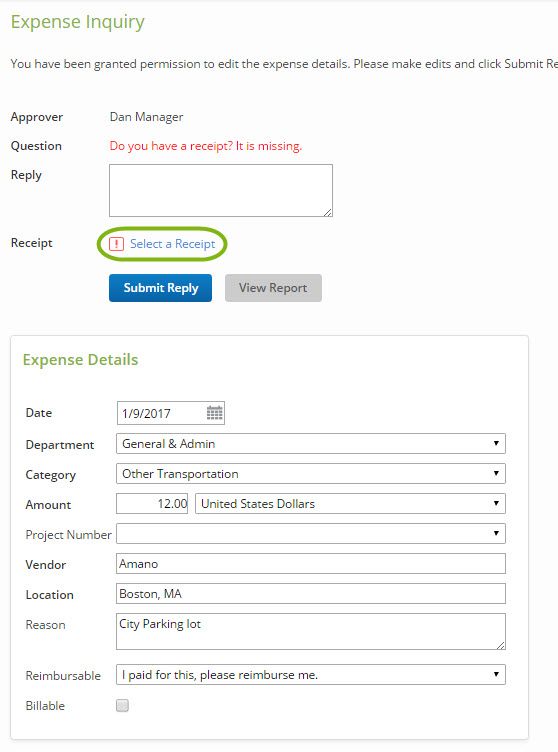Viewport: 558px width, 752px height.
Task: Click the red missing-receipt warning icon
Action: click(x=116, y=244)
